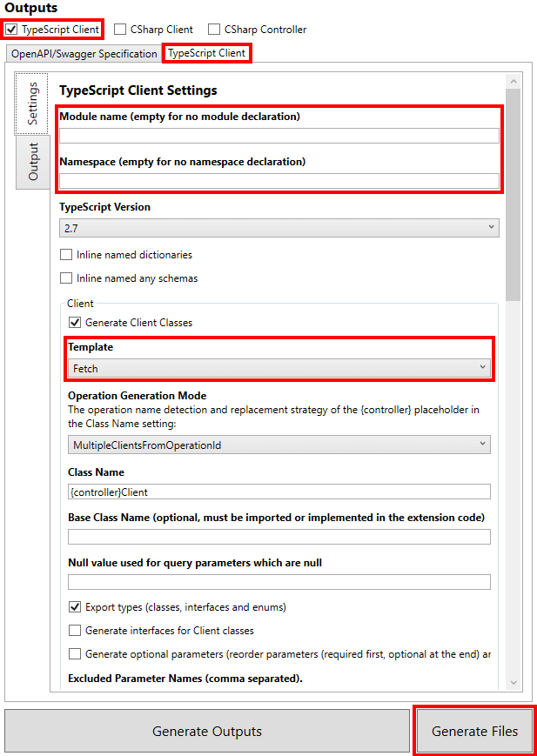Screen dimensions: 537x756
Task: Click the Module name input field
Action: coord(279,136)
